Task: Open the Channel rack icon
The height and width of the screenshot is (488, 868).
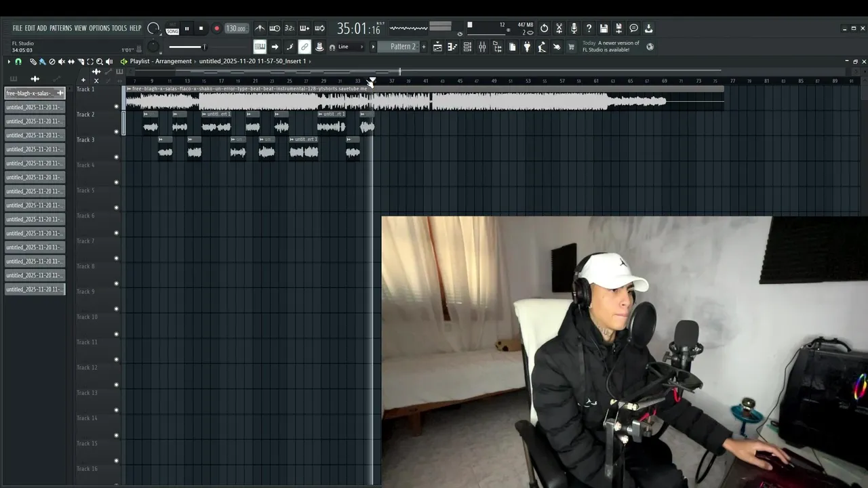Action: [x=467, y=47]
